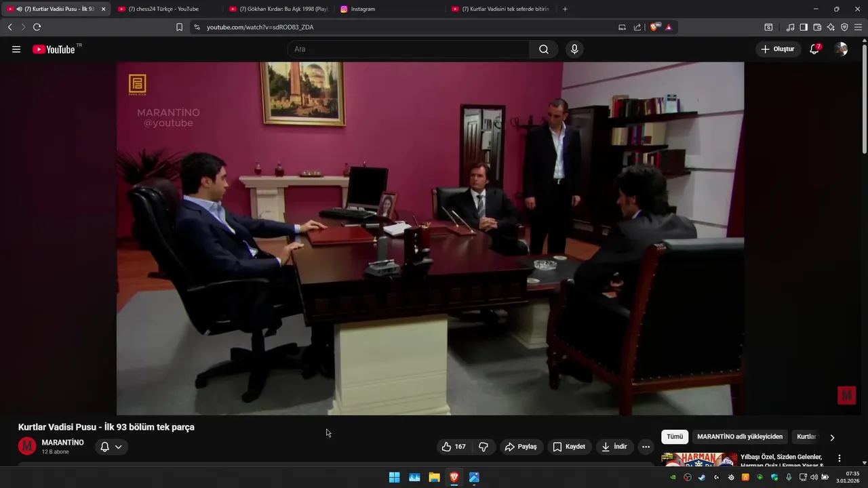Like the video with 167 likes
This screenshot has height=488, width=868.
tap(454, 447)
